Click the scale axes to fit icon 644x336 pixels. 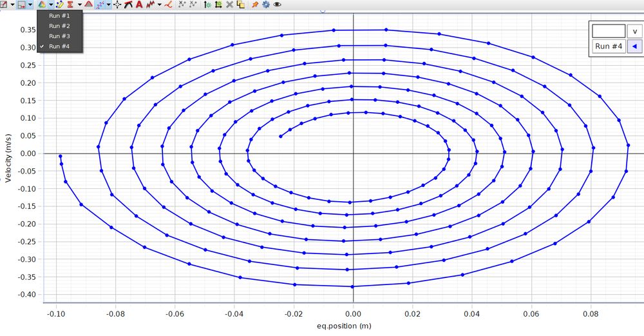pos(3,5)
